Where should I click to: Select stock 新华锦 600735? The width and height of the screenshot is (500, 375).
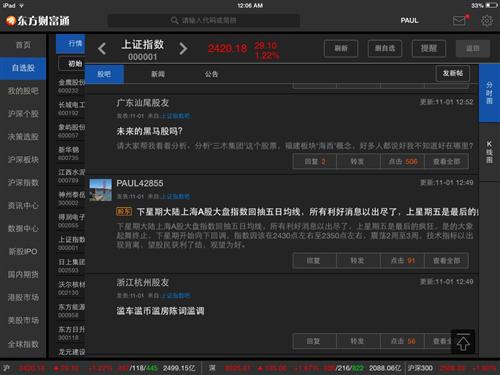pyautogui.click(x=71, y=153)
